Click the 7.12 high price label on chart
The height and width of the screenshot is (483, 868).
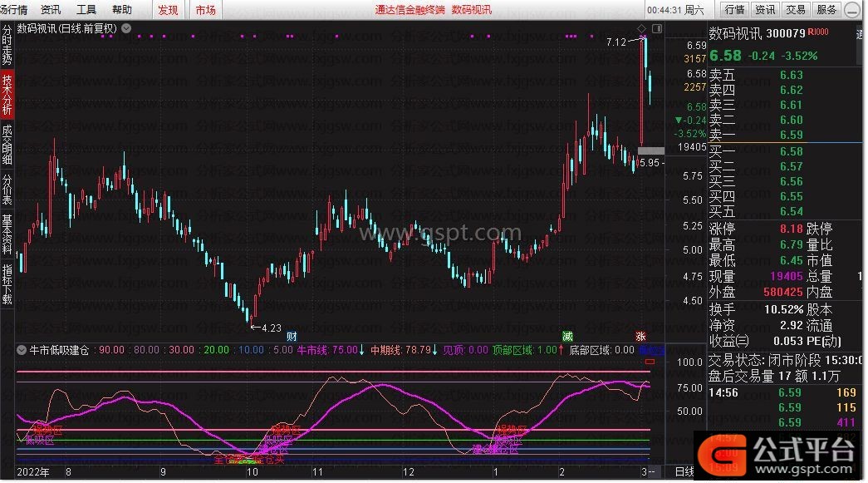click(x=616, y=42)
